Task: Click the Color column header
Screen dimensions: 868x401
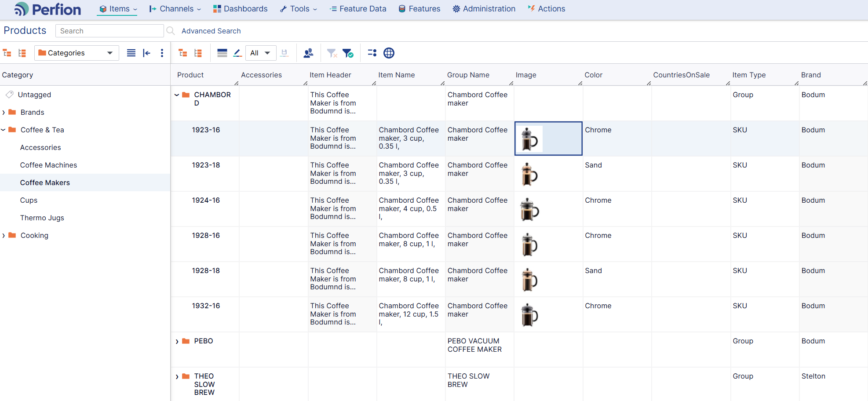Action: coord(594,75)
